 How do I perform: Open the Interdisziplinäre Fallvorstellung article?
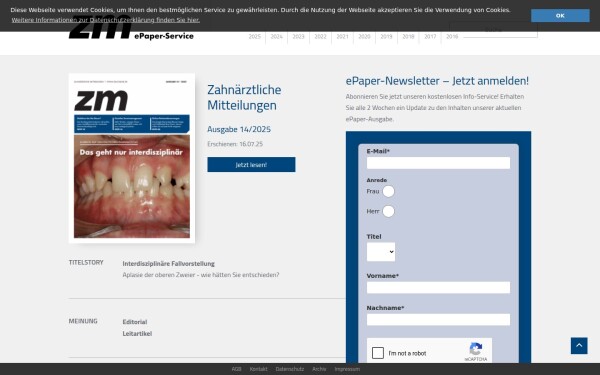(x=168, y=264)
